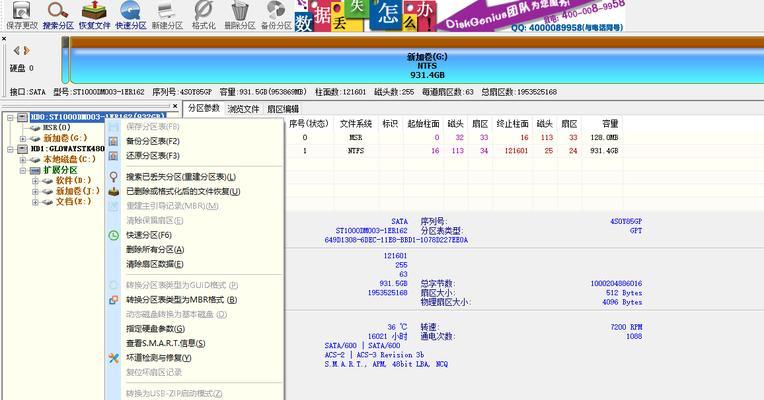Close the disk map bar with its X

tap(4, 39)
